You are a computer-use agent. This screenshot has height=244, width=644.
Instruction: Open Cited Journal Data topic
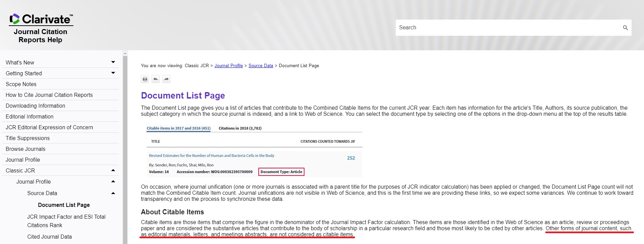coord(50,237)
